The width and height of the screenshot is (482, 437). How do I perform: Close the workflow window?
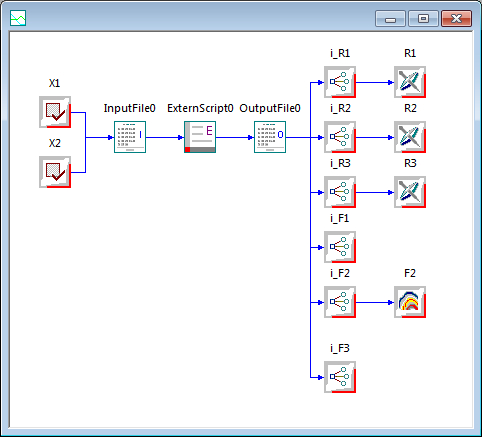pyautogui.click(x=456, y=18)
